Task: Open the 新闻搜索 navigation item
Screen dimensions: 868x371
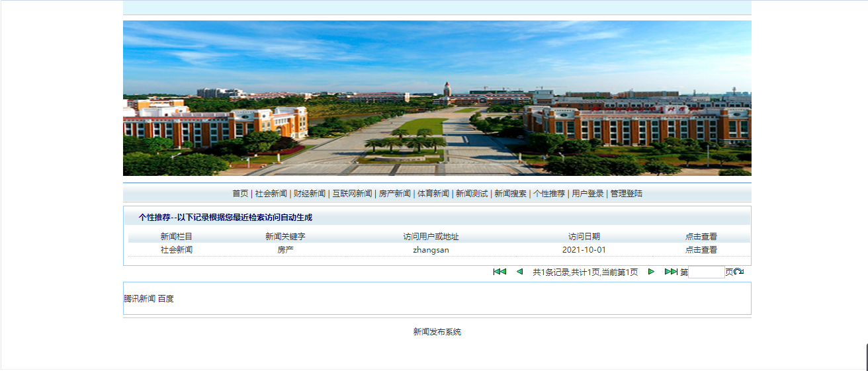Action: 511,194
